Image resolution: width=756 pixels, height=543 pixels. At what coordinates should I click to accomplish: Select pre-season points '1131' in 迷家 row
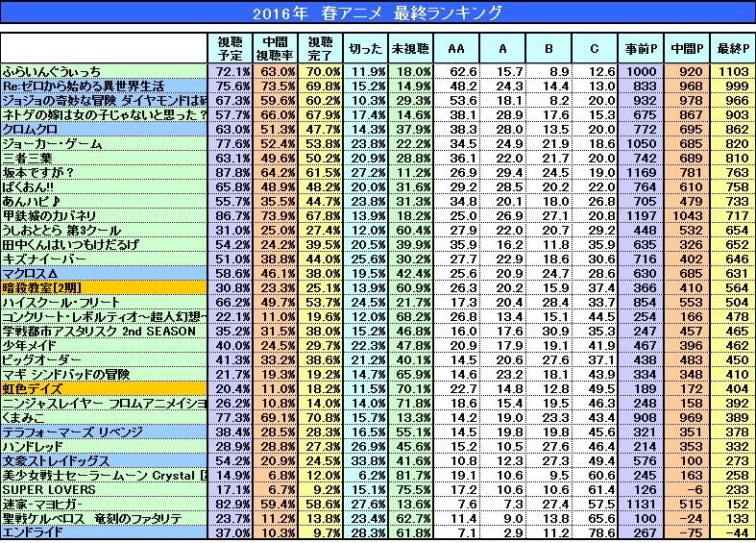coord(641,505)
